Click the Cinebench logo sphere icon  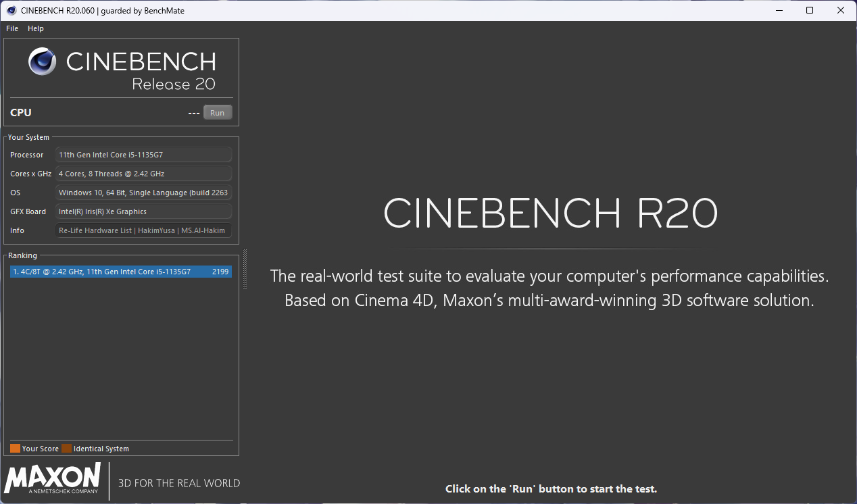(x=42, y=61)
